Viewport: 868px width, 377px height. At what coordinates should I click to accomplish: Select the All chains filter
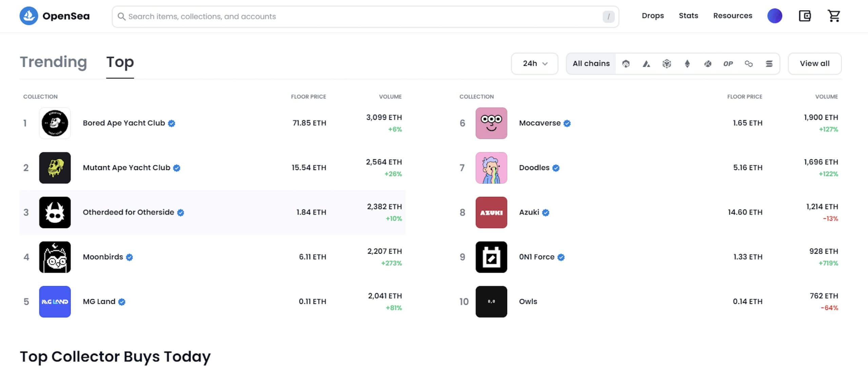pos(591,64)
